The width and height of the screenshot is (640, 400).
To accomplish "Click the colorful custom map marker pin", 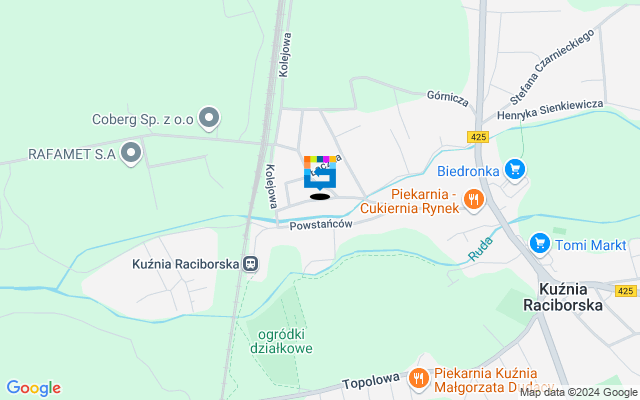I will [x=320, y=173].
